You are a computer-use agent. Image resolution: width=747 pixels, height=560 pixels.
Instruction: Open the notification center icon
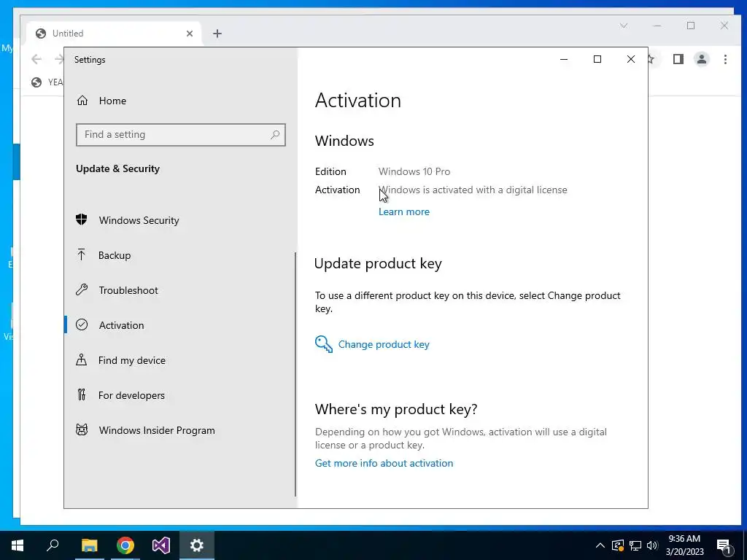(724, 547)
